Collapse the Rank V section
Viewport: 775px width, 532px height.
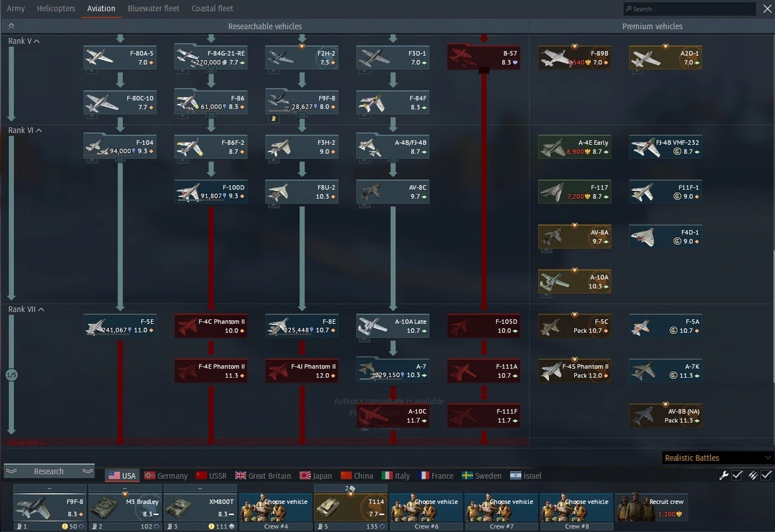23,41
